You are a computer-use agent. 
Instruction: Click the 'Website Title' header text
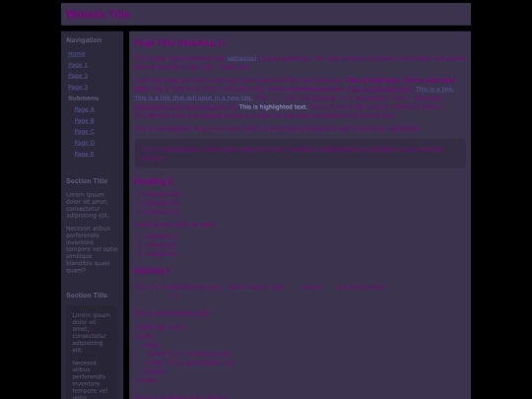(x=99, y=14)
